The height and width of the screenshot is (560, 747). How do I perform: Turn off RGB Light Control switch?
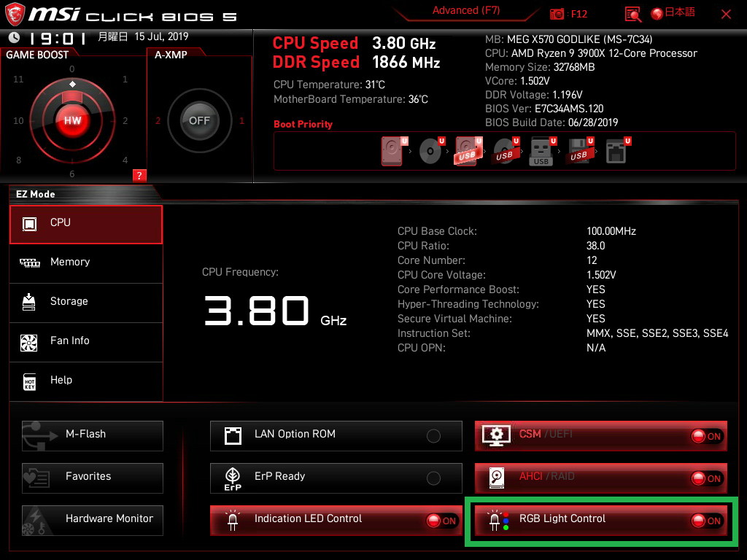pyautogui.click(x=707, y=521)
